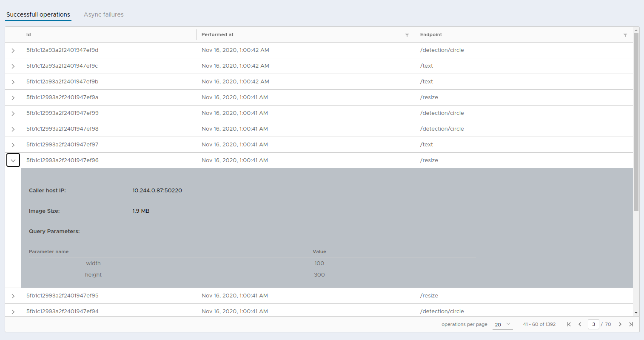The image size is (644, 340).
Task: Click the height value 300
Action: click(319, 275)
